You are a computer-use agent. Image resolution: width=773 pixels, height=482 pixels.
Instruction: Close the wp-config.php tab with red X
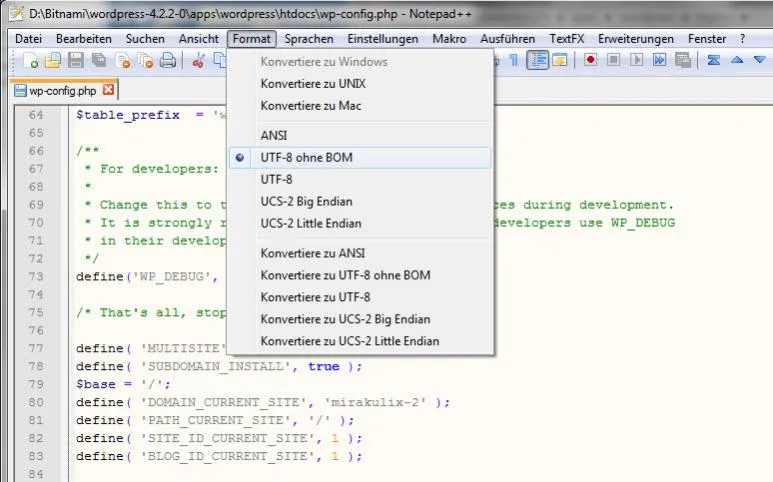[108, 90]
